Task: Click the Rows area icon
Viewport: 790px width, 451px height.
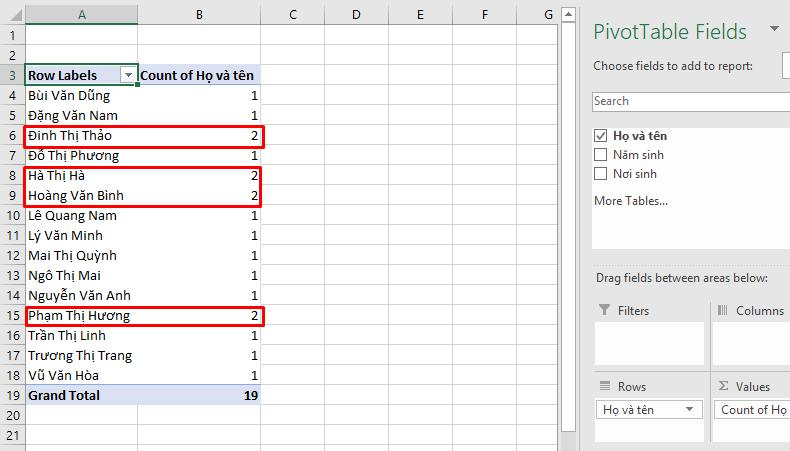Action: (x=605, y=386)
